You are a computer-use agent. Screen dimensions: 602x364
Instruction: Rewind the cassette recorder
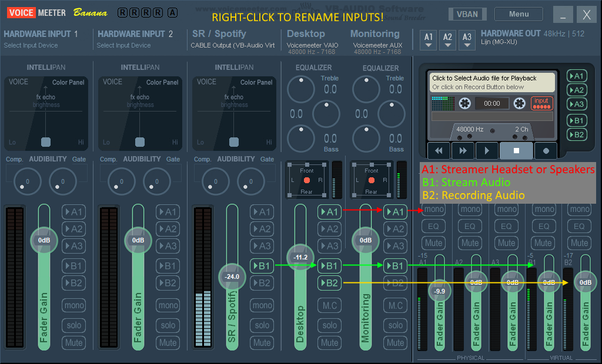pos(439,151)
